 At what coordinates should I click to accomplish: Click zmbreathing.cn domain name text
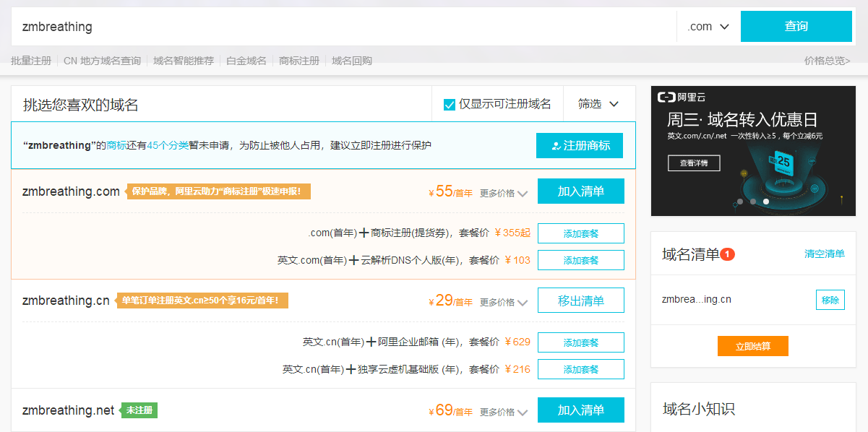pyautogui.click(x=66, y=301)
